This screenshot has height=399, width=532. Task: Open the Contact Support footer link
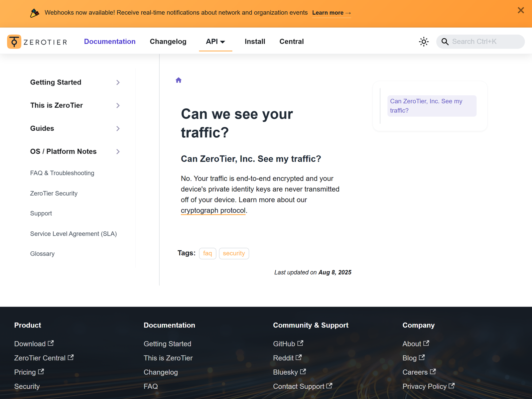pos(299,386)
